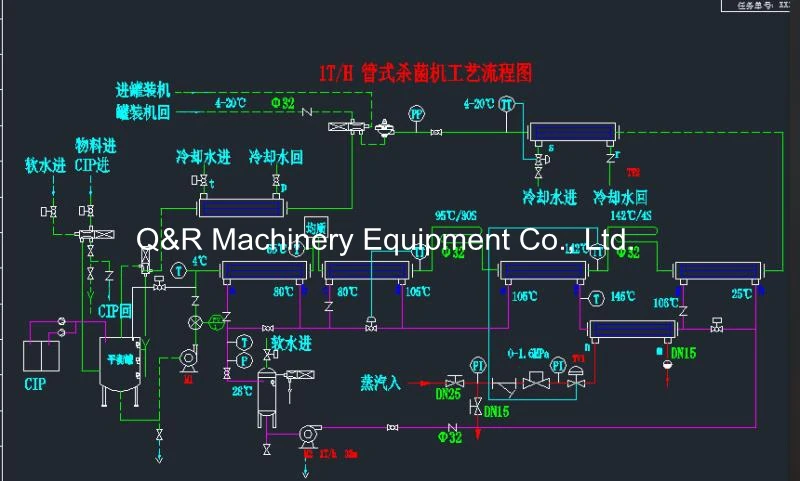Viewport: 800px width, 481px height.
Task: Click the red title 管式杀菌机工艺流程图
Action: [446, 73]
